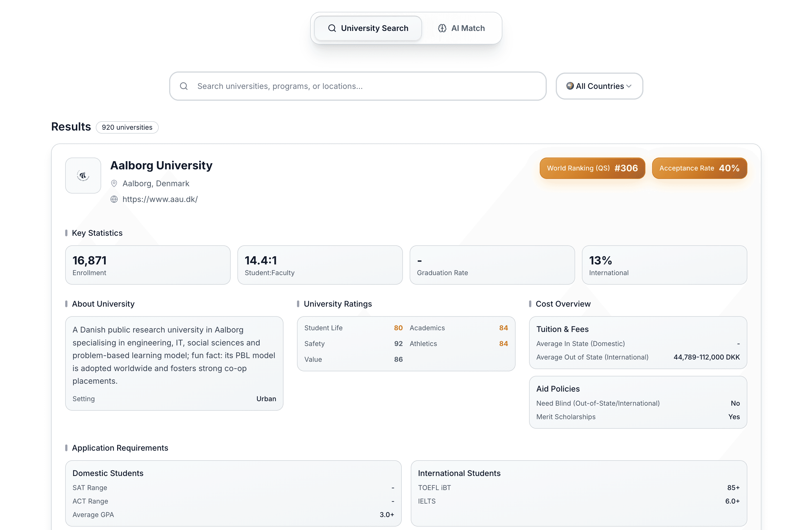This screenshot has height=530, width=812.
Task: Click the location pin icon by Aalborg, Denmark
Action: pos(114,184)
